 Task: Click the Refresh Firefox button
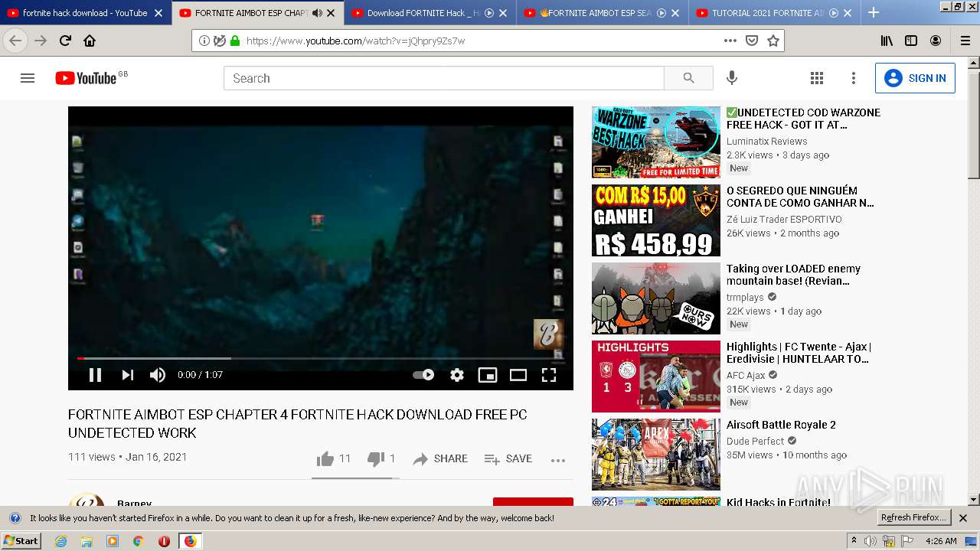(913, 517)
